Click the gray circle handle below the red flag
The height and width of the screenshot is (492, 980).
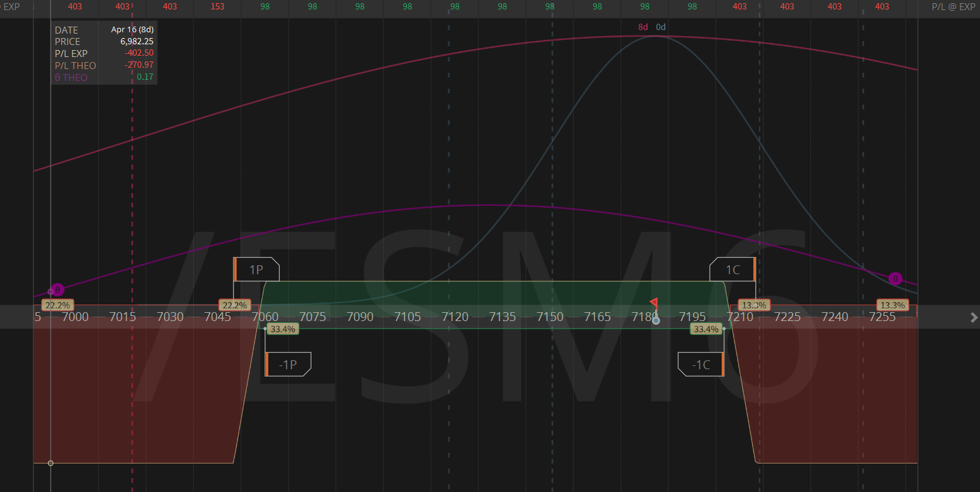point(656,320)
